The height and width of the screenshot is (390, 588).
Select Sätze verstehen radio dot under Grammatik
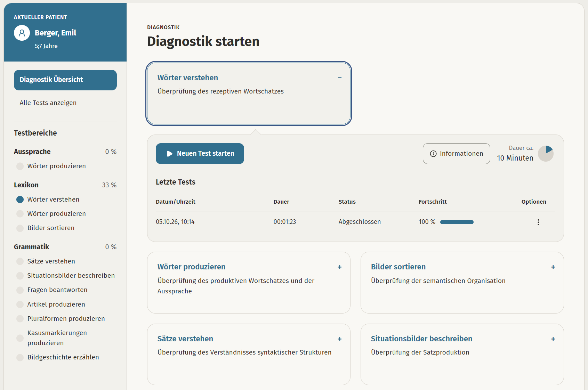tap(20, 261)
